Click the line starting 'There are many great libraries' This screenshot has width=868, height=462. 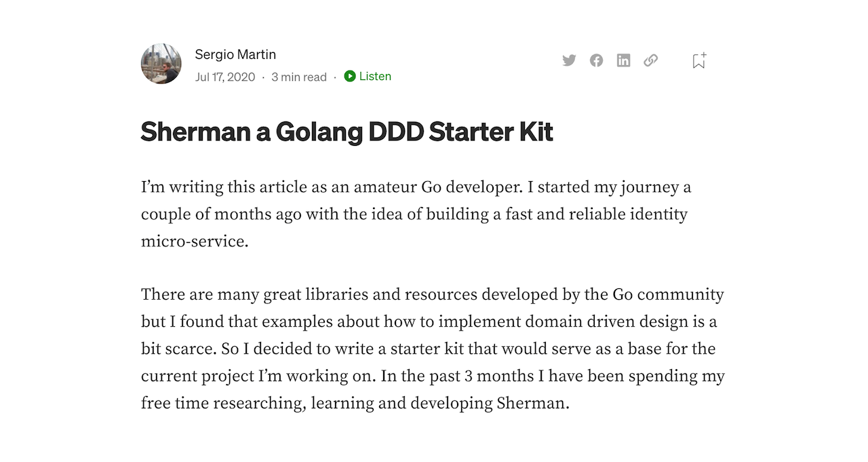pos(432,295)
